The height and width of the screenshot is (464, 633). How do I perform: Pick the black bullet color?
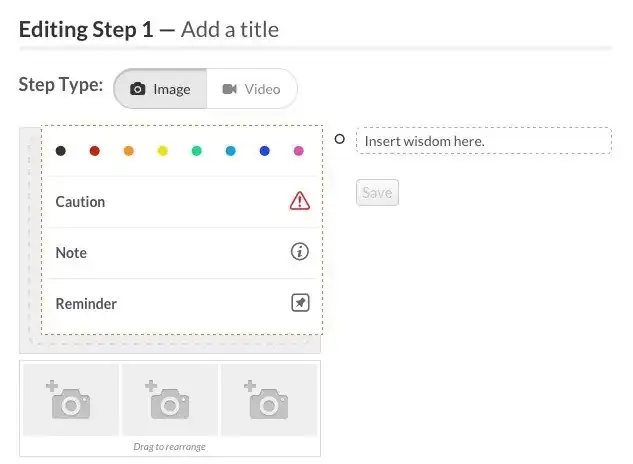click(61, 151)
